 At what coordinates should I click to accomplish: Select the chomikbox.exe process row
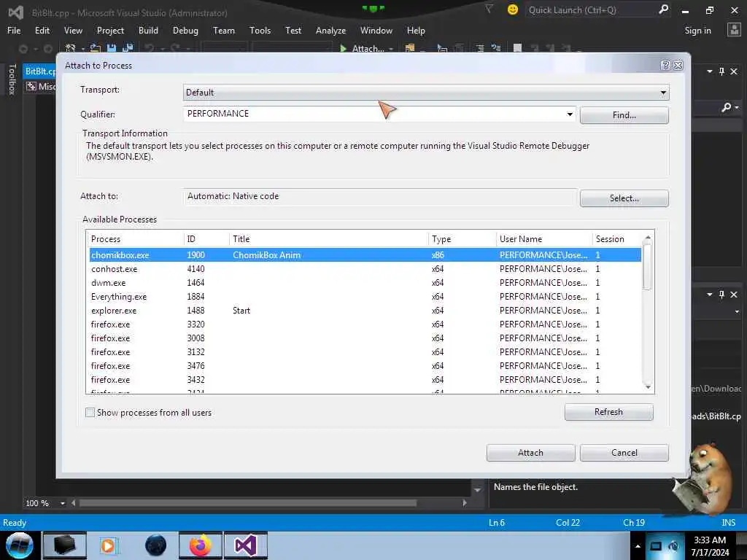click(x=365, y=255)
